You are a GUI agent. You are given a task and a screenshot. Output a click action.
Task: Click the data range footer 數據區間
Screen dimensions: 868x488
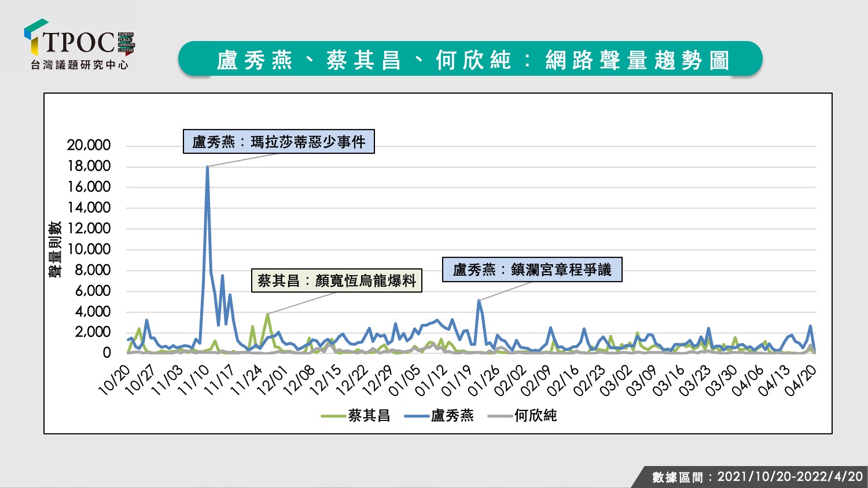pyautogui.click(x=757, y=477)
